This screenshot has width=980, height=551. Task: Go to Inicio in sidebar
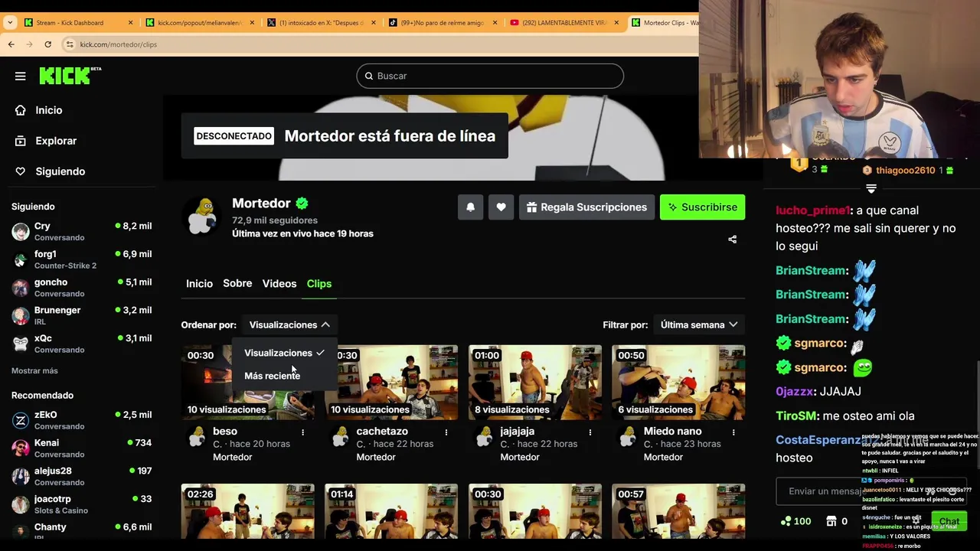click(x=48, y=110)
